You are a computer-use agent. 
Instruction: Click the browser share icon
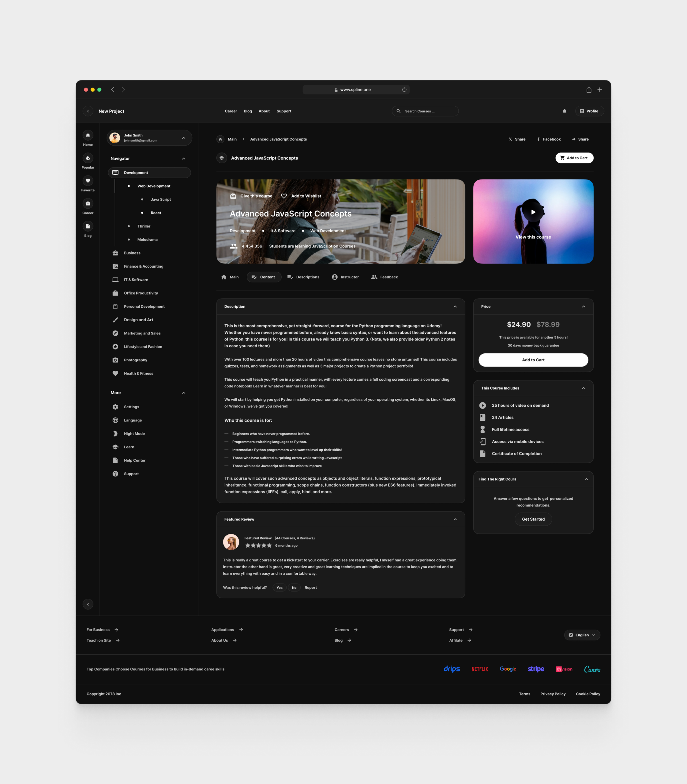589,90
